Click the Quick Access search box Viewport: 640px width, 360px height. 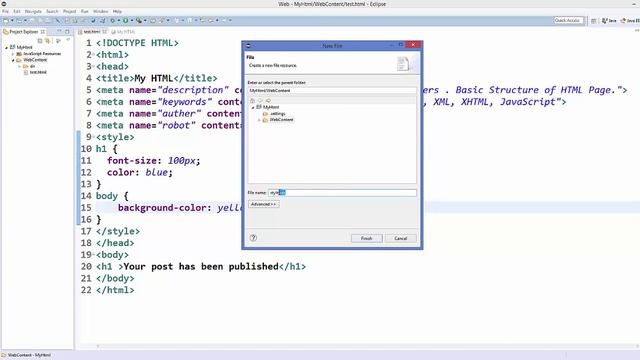click(x=569, y=20)
